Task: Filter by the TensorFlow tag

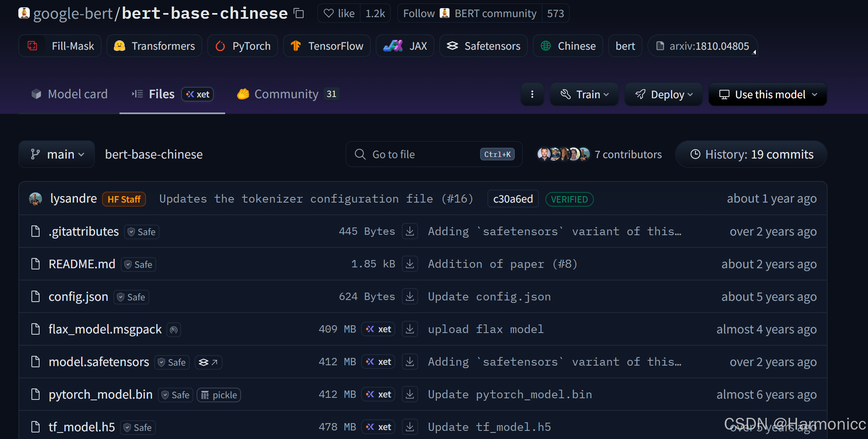Action: click(x=327, y=46)
